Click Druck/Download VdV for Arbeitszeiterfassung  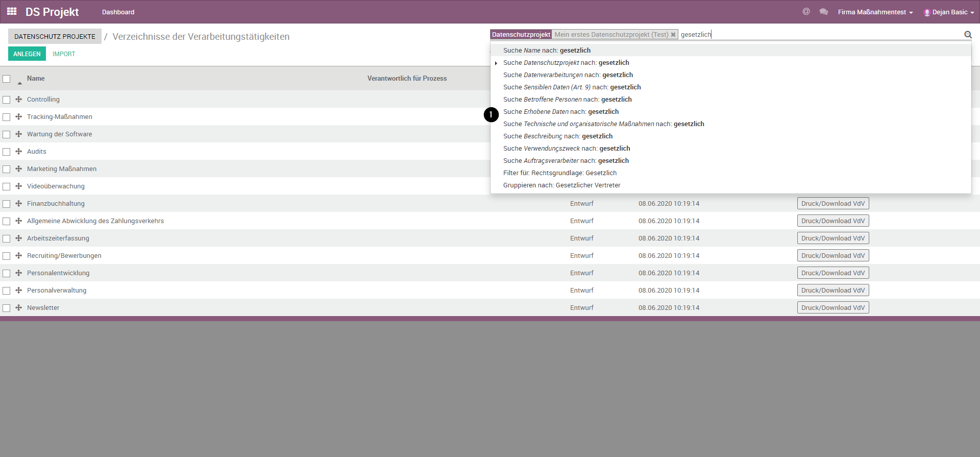[832, 238]
